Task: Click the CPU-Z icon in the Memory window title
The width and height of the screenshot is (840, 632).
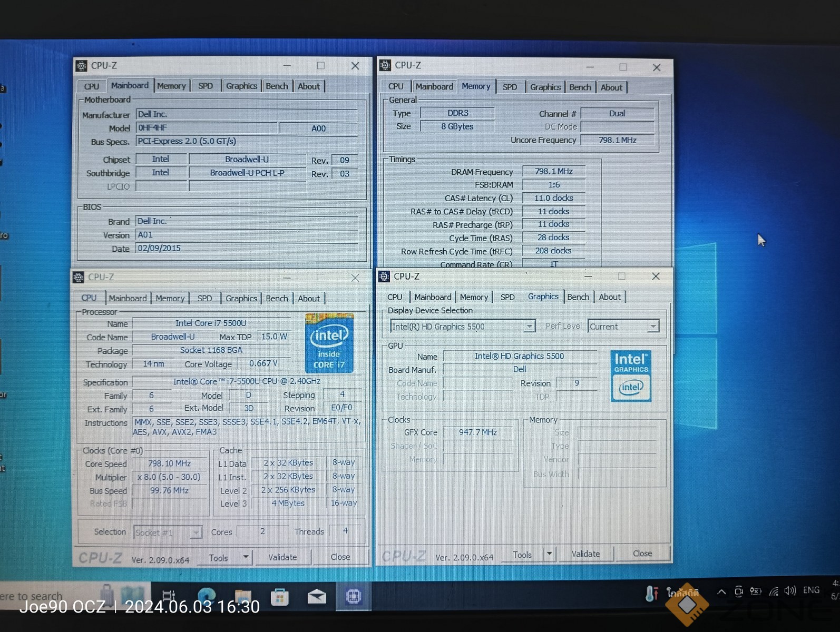Action: tap(385, 66)
